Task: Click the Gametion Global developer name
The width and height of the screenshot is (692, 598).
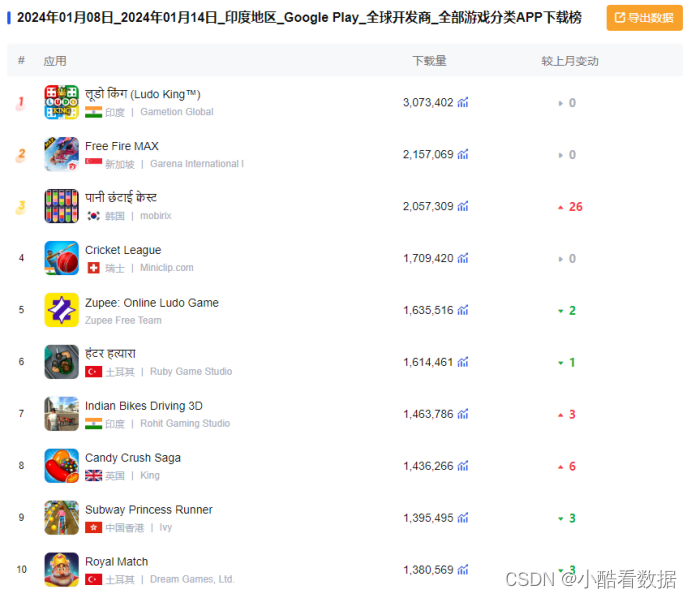Action: pos(177,112)
